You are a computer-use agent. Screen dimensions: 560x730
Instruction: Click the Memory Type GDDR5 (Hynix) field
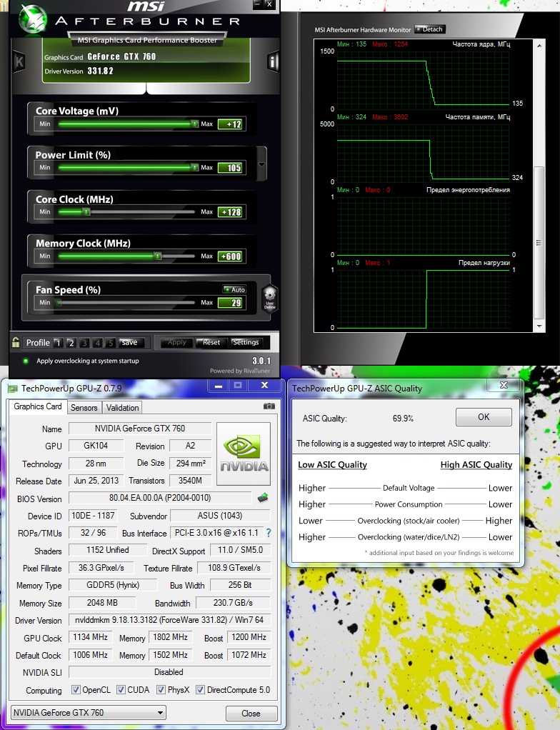[113, 585]
